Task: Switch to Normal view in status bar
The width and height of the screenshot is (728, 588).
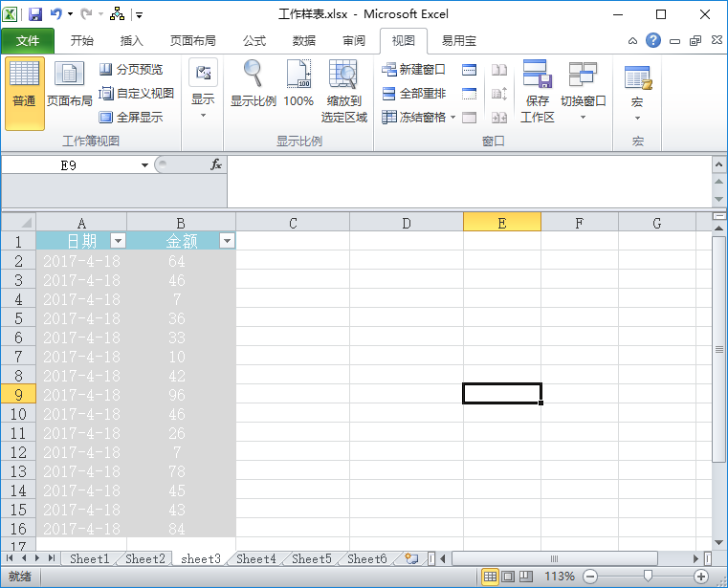Action: point(490,577)
